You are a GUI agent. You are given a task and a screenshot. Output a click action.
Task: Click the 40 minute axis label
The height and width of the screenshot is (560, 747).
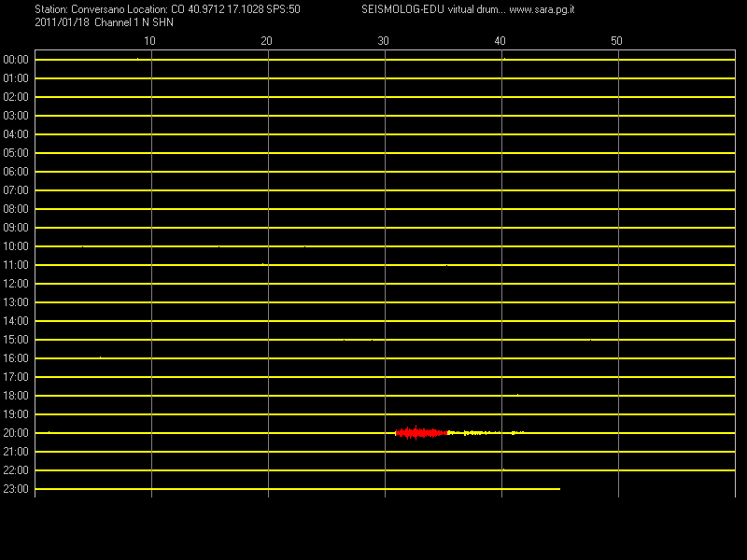(x=500, y=41)
